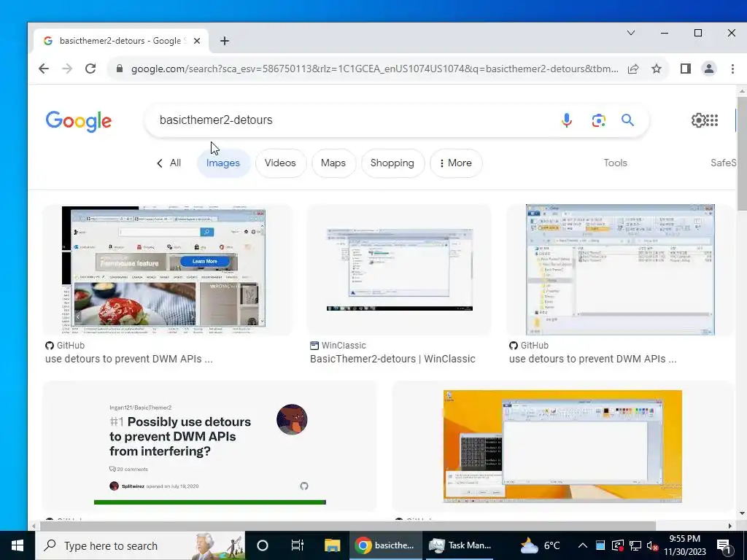
Task: Open Cortana circle on taskbar
Action: click(263, 545)
